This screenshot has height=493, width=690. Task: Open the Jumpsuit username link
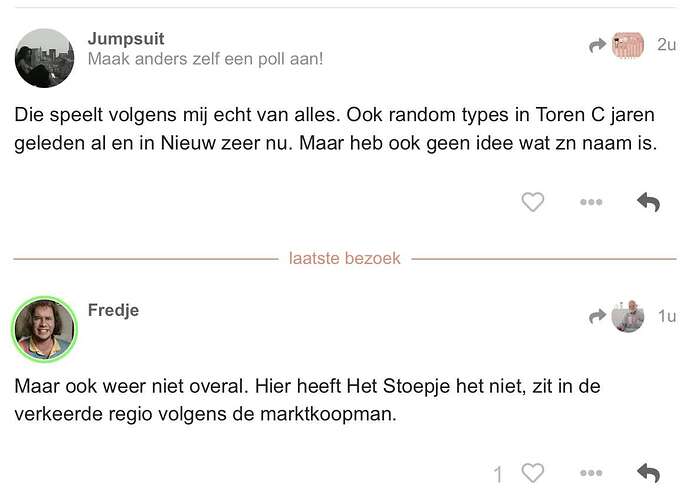(x=126, y=39)
